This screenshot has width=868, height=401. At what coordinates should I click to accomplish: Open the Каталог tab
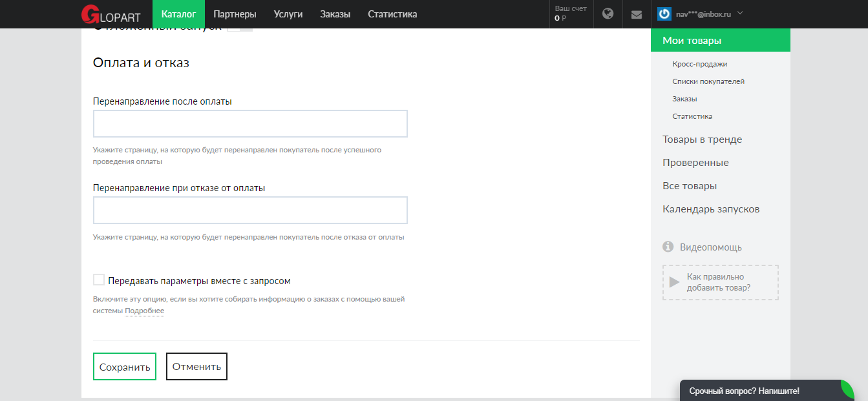tap(178, 14)
